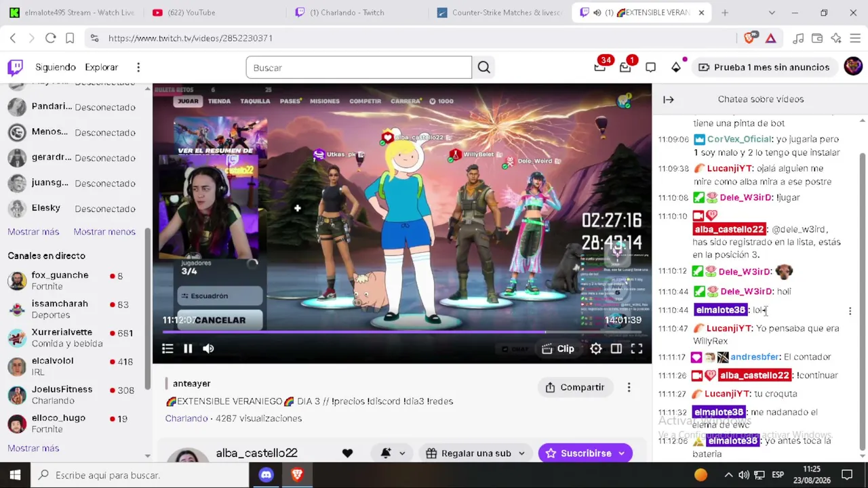Image resolution: width=868 pixels, height=488 pixels.
Task: Click andresbfer username in chat
Action: (754, 357)
